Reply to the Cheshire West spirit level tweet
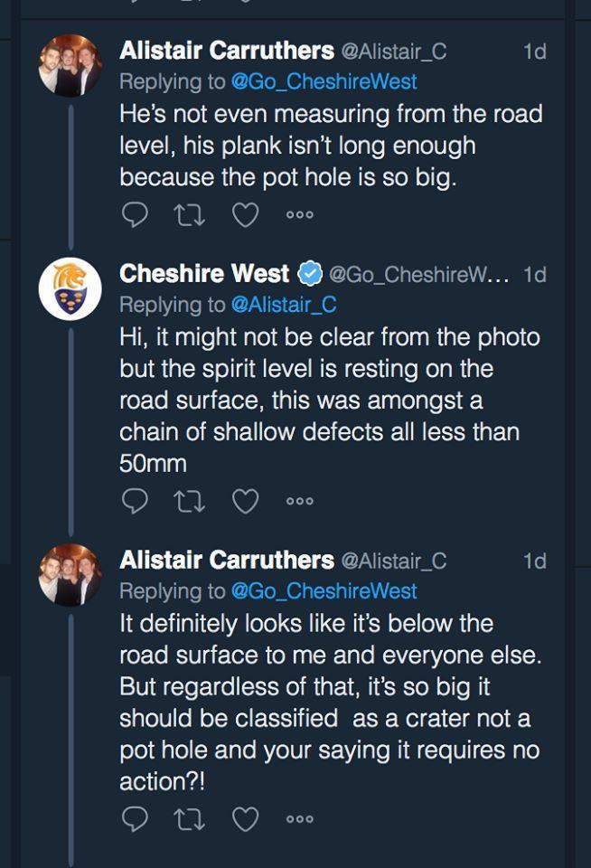Viewport: 591px width, 868px height. tap(133, 499)
